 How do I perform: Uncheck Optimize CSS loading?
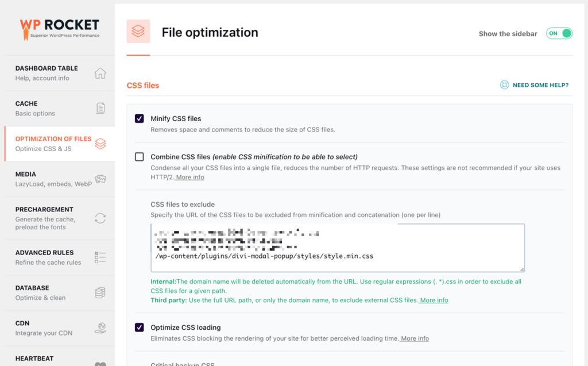pyautogui.click(x=138, y=328)
